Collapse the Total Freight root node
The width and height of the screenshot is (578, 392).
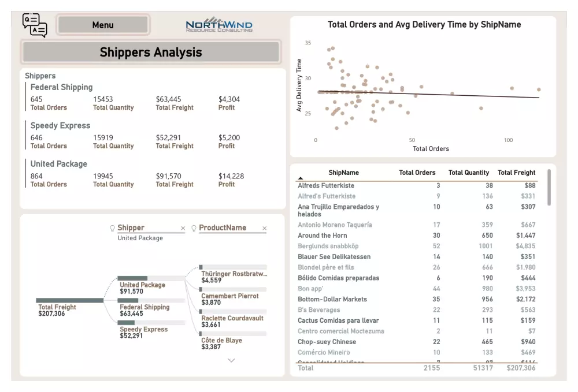click(69, 300)
